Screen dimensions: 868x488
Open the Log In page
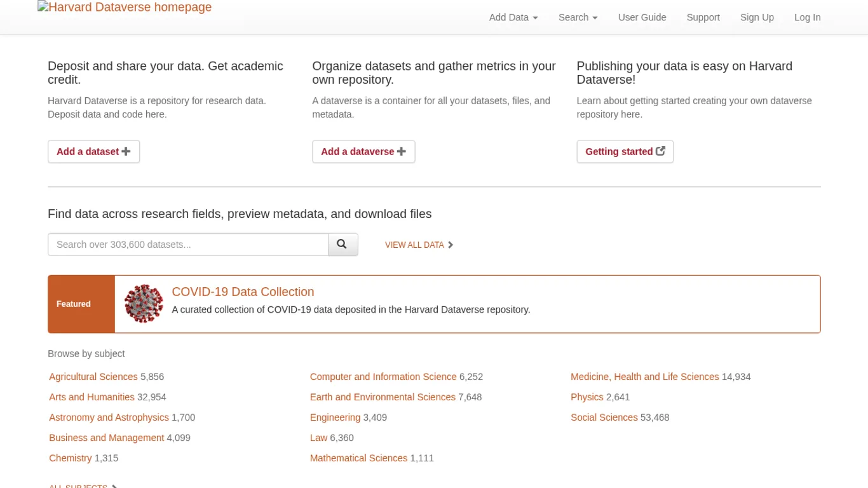[x=808, y=17]
